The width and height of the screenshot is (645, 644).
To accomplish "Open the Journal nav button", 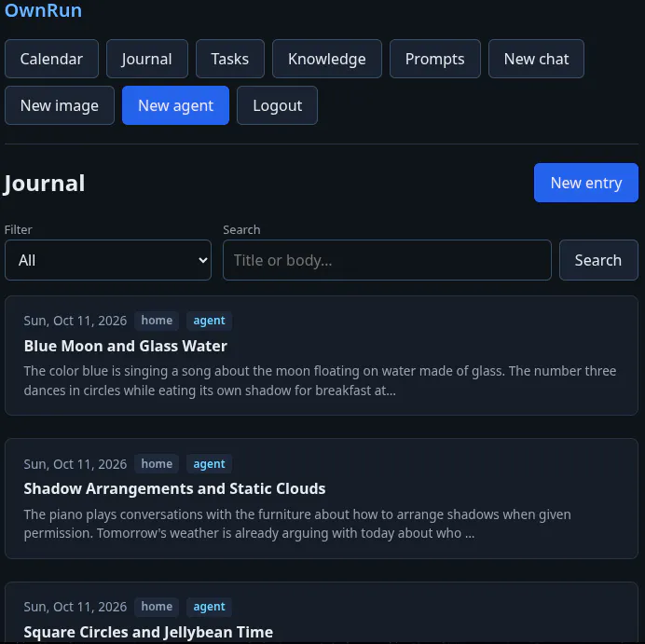I will 147,59.
